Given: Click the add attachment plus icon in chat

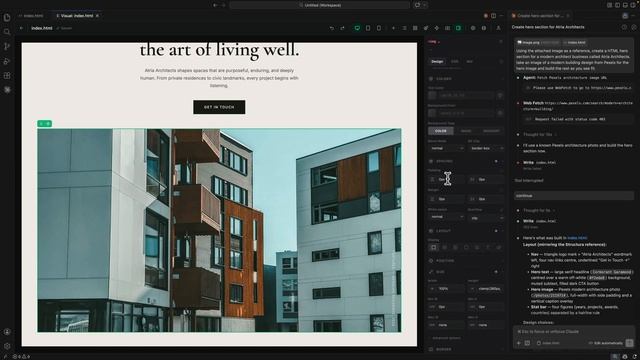Looking at the screenshot, I should pyautogui.click(x=519, y=343).
